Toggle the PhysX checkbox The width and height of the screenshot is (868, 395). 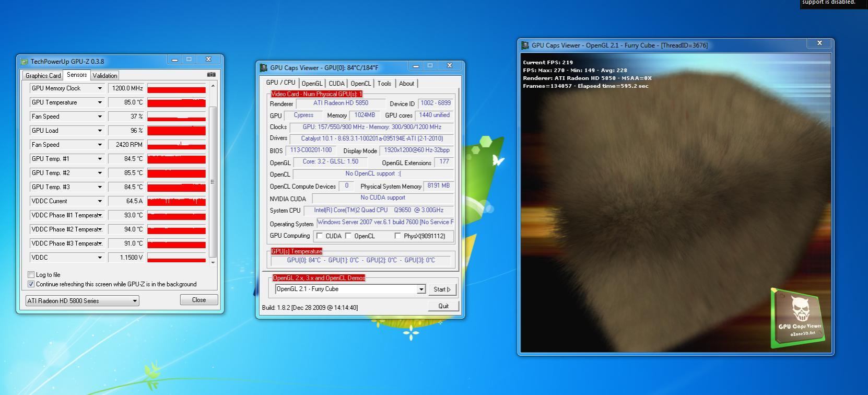[398, 236]
